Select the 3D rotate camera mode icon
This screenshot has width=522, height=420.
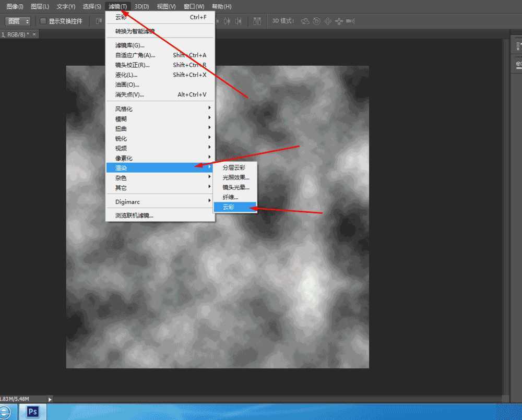305,21
